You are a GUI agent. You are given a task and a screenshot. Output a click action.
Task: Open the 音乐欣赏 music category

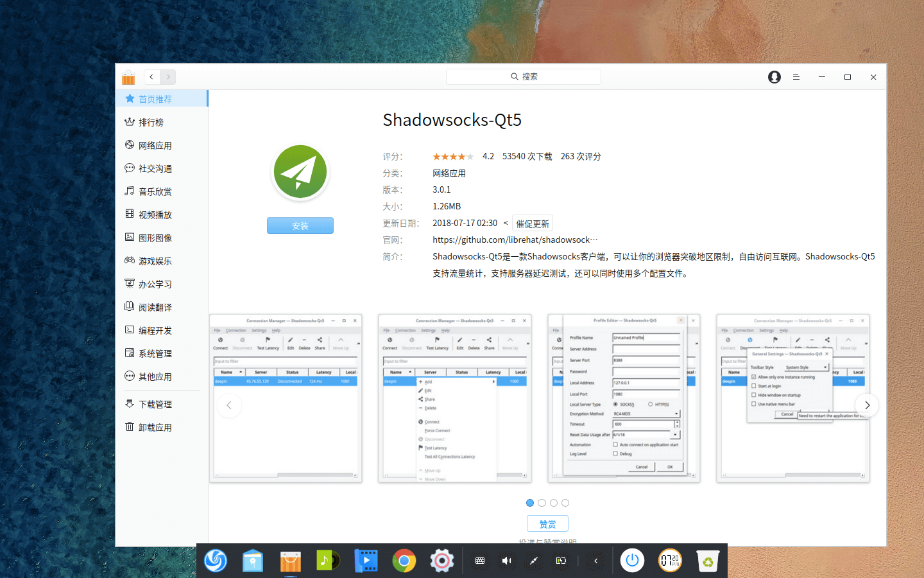[162, 191]
